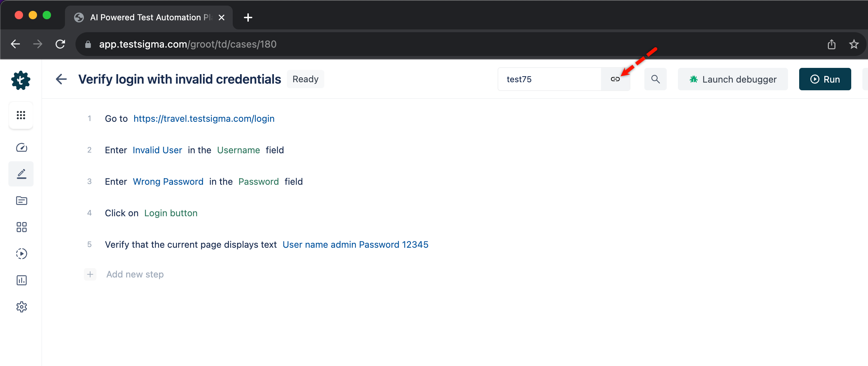The height and width of the screenshot is (366, 868).
Task: Click Wrong Password test data in step 3
Action: [x=168, y=182]
